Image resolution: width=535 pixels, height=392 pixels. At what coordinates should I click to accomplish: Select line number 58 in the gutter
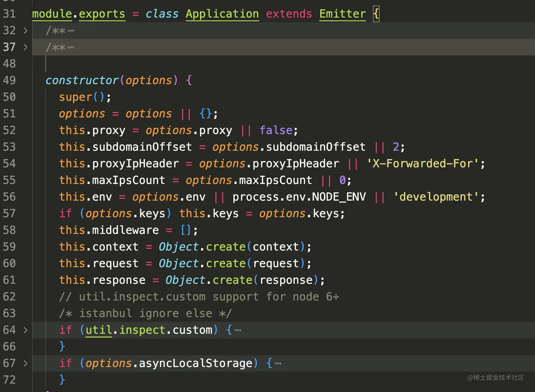(x=10, y=230)
